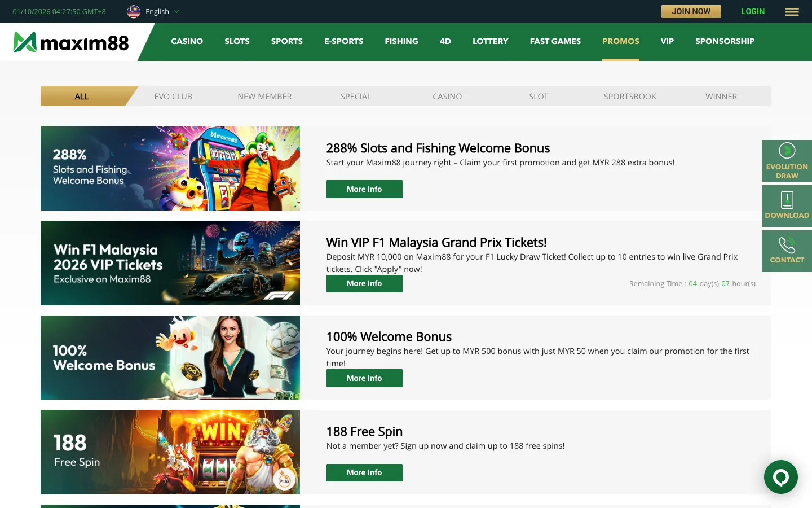Select the PROMOS menu item
The image size is (812, 508).
tap(621, 41)
